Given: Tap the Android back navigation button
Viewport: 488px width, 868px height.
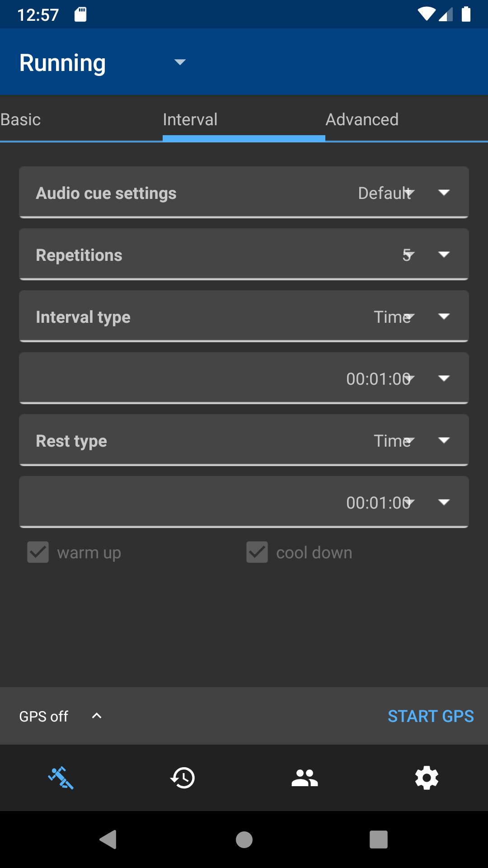Looking at the screenshot, I should [108, 840].
